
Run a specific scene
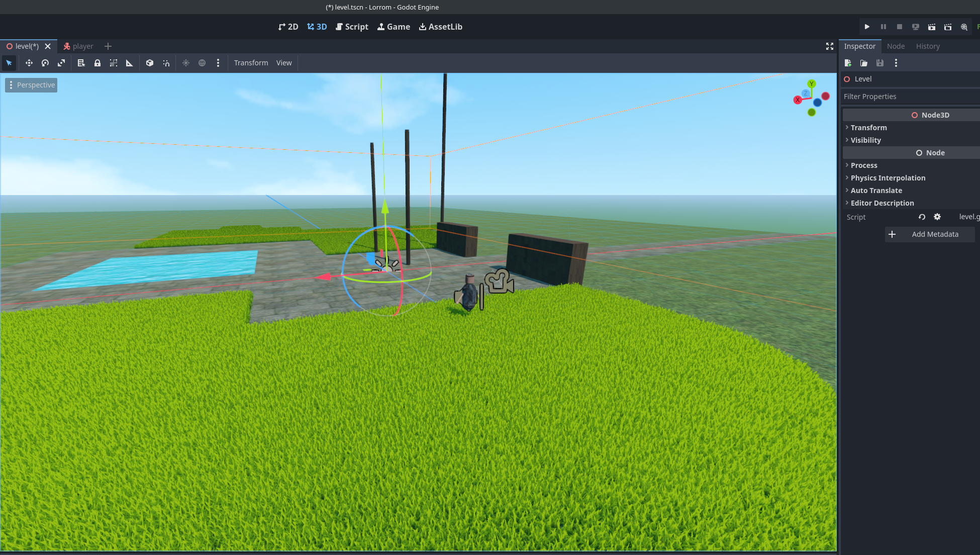coord(947,27)
